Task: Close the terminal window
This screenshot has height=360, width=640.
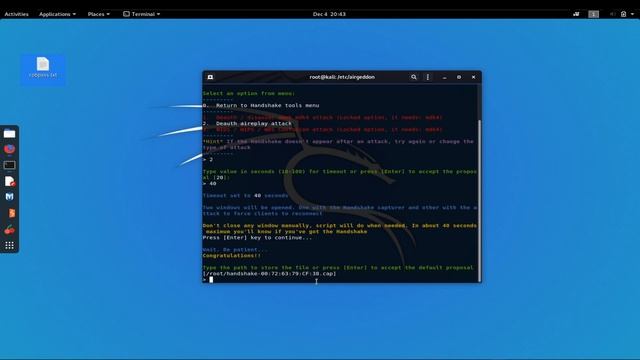Action: 473,77
